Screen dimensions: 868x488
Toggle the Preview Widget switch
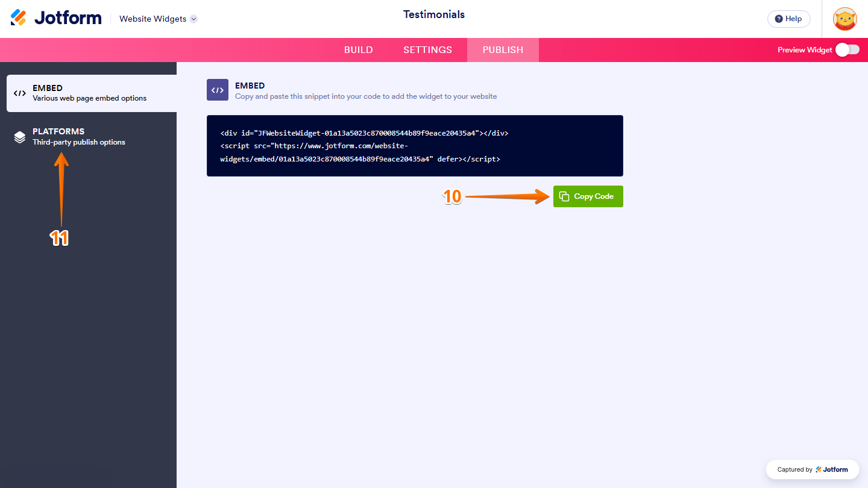click(x=848, y=50)
